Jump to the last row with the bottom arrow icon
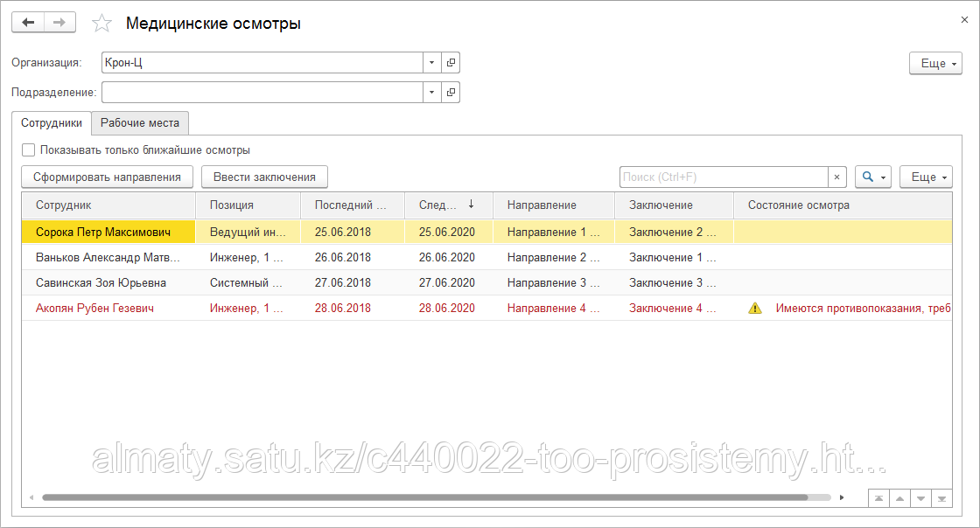Image resolution: width=980 pixels, height=528 pixels. (x=941, y=498)
